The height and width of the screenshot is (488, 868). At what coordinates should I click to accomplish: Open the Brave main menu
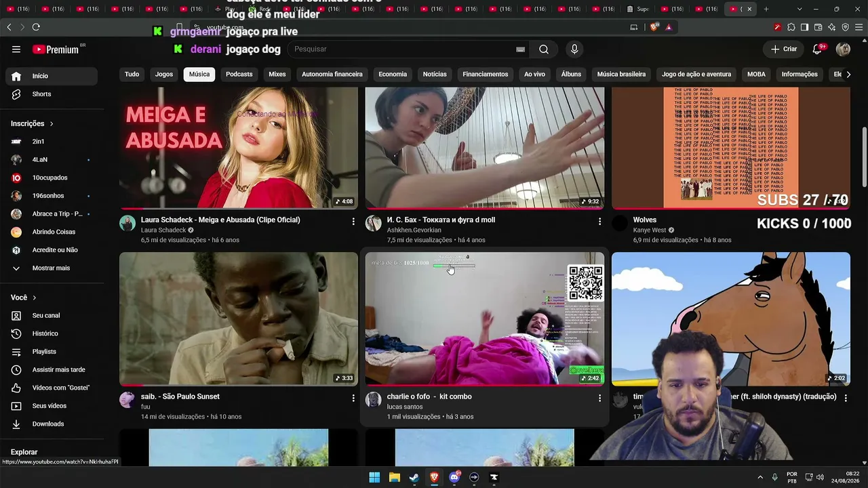point(859,27)
